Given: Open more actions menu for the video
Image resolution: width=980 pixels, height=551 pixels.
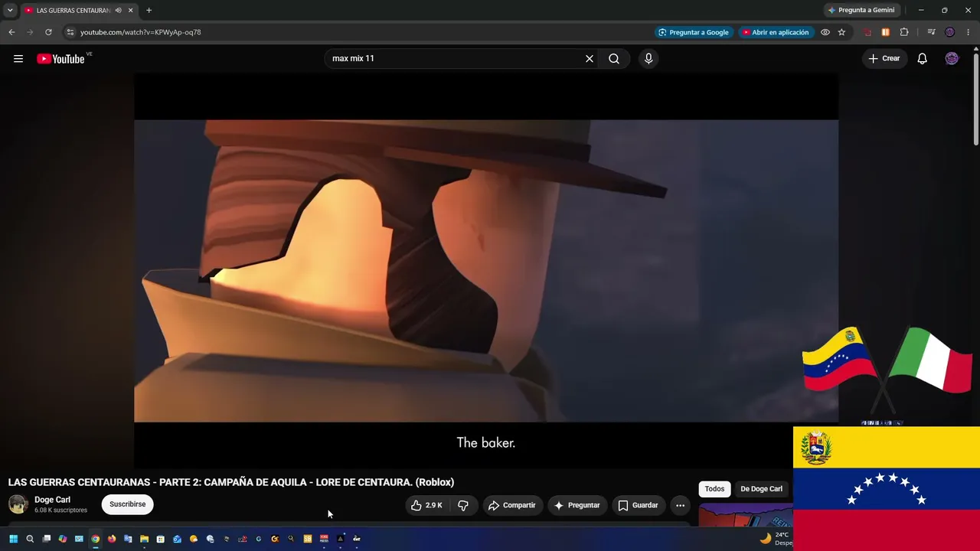Looking at the screenshot, I should click(x=680, y=505).
